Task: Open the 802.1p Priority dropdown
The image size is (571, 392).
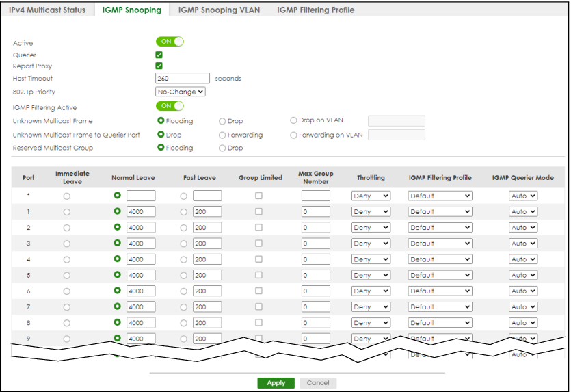Action: coord(181,92)
